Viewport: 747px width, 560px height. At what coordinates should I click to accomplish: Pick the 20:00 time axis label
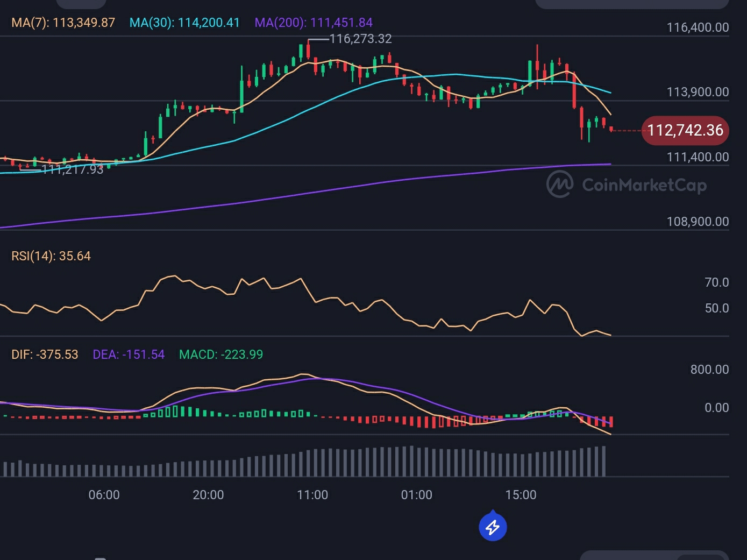(x=208, y=495)
